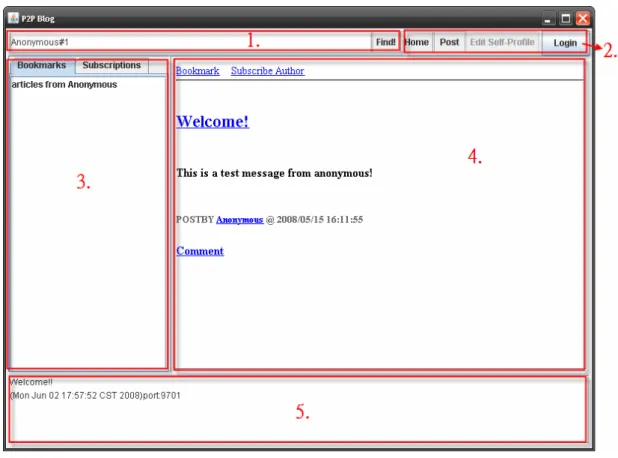Minimize the P2P Blog window
618x458 pixels.
click(x=547, y=19)
